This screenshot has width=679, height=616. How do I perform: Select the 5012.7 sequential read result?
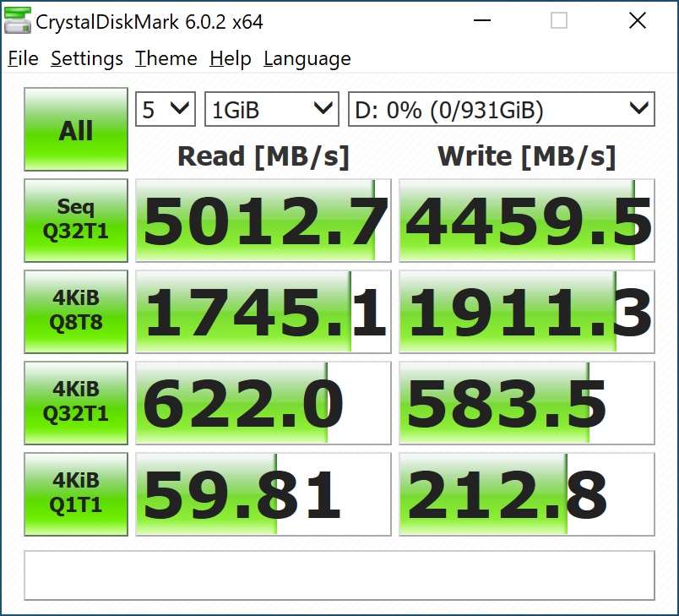(x=263, y=221)
